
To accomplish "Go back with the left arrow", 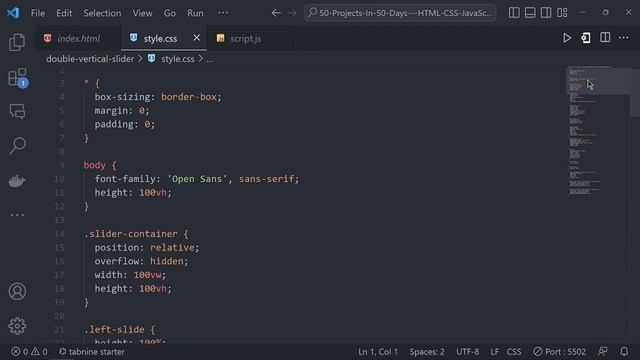I will 276,13.
